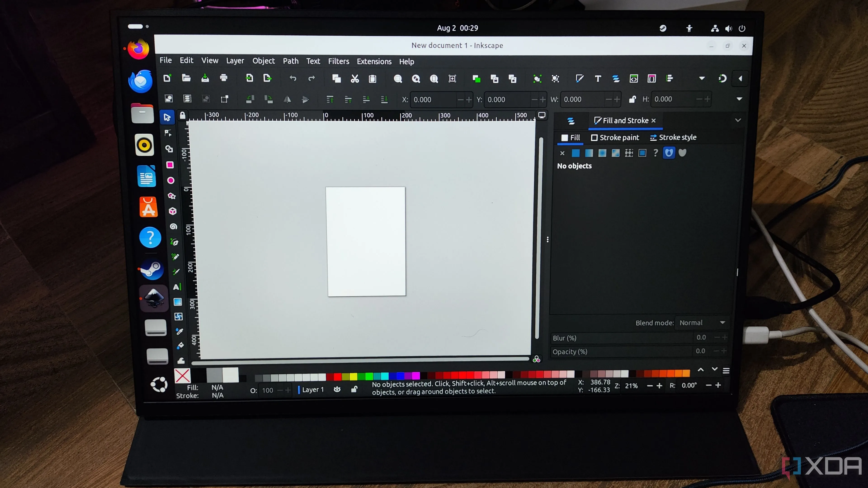Select the Star tool
Viewport: 868px width, 488px height.
pyautogui.click(x=172, y=196)
